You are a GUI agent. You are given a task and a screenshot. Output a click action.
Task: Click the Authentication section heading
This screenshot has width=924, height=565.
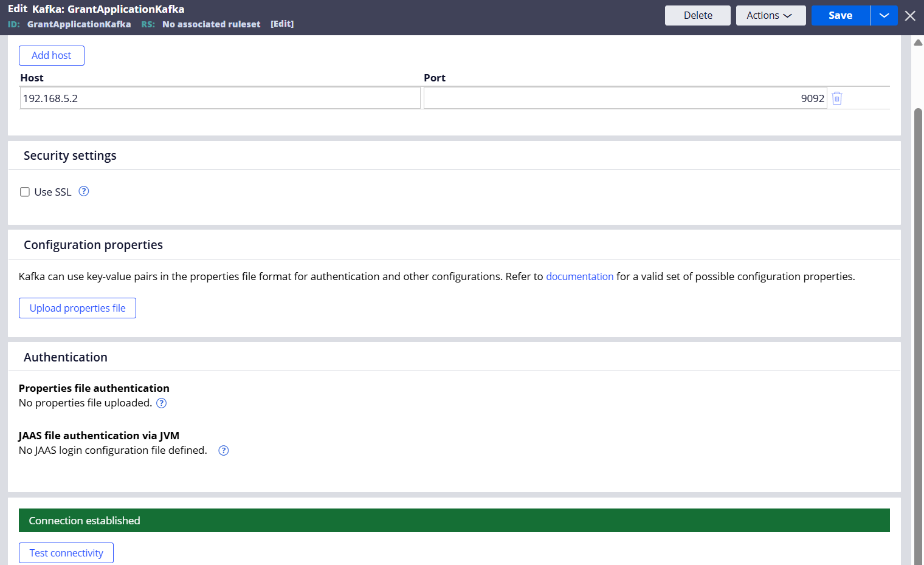[x=66, y=357]
